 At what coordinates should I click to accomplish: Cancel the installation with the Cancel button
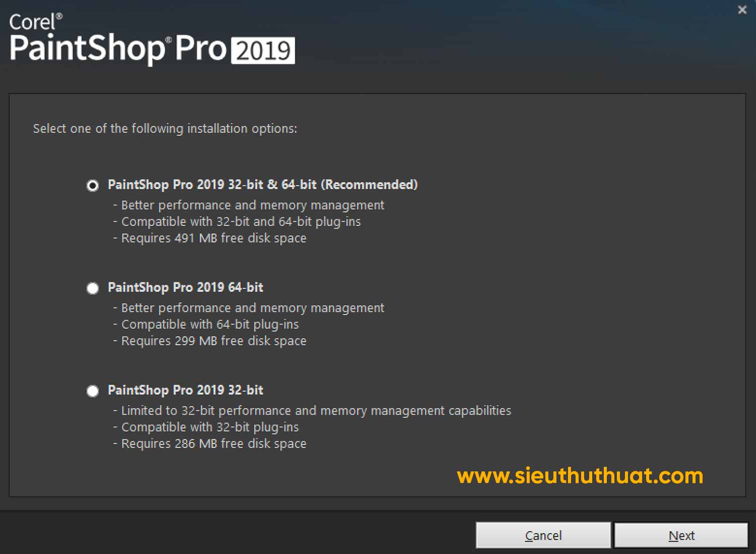pyautogui.click(x=543, y=535)
